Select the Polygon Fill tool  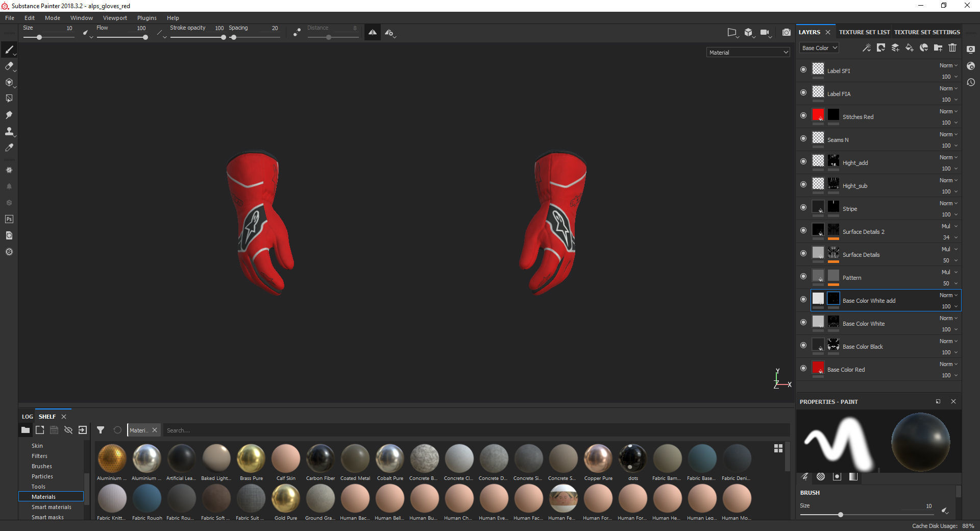[x=9, y=99]
